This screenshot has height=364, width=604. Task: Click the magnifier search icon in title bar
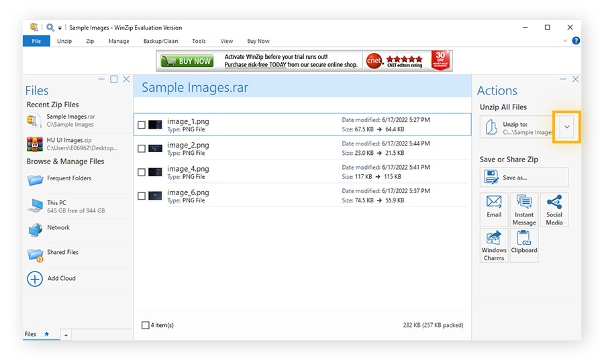[x=50, y=27]
